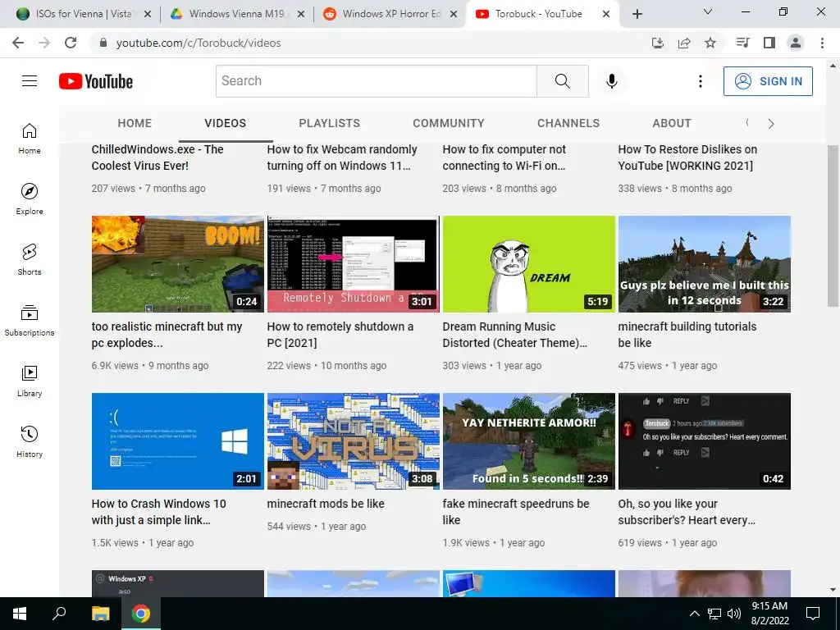Open the YouTube hamburger guide menu
The width and height of the screenshot is (840, 630).
click(30, 81)
